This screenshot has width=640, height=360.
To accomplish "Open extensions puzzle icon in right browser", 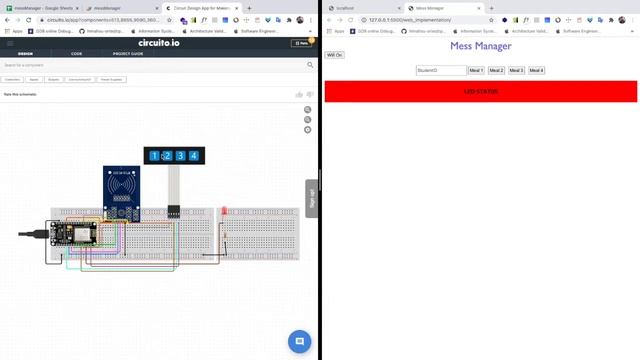I will coord(611,20).
